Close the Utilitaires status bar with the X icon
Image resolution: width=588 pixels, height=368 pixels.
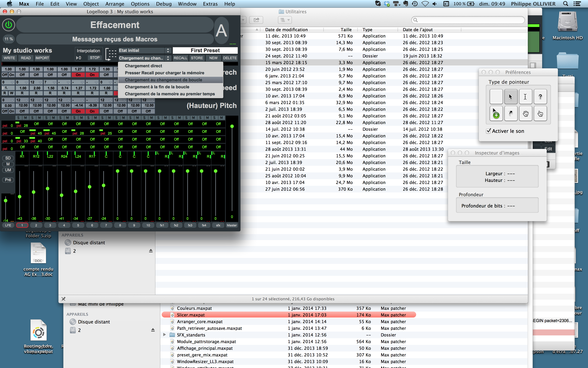click(x=63, y=299)
